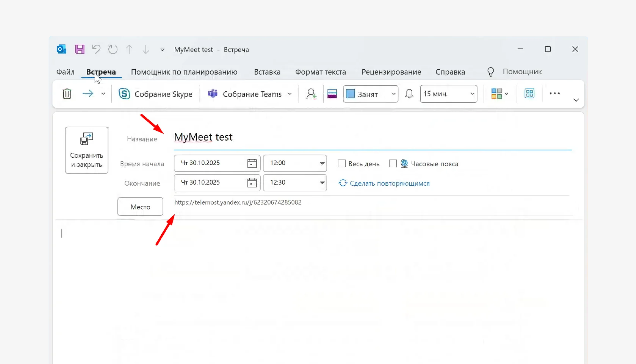The image size is (636, 364).
Task: Check the time zones (Часовые пояса) checkbox
Action: pyautogui.click(x=393, y=163)
